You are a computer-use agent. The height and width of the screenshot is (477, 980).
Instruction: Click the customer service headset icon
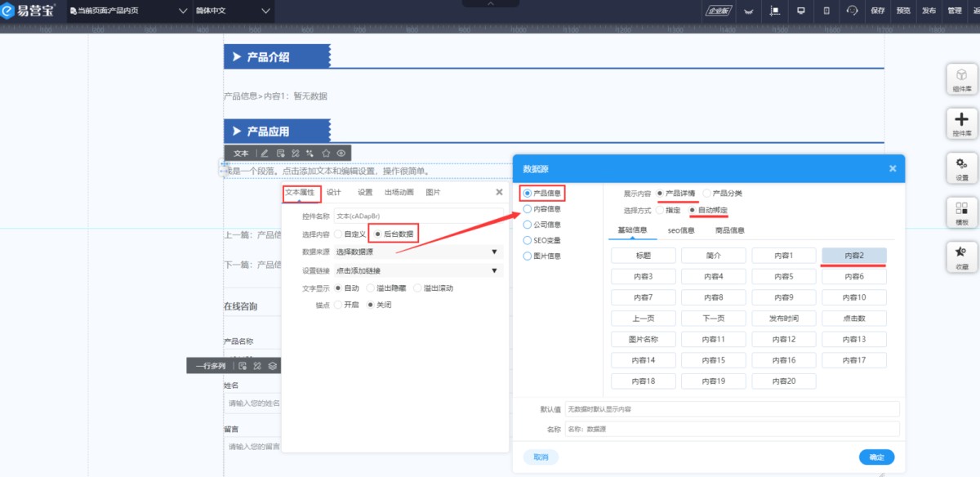tap(852, 11)
